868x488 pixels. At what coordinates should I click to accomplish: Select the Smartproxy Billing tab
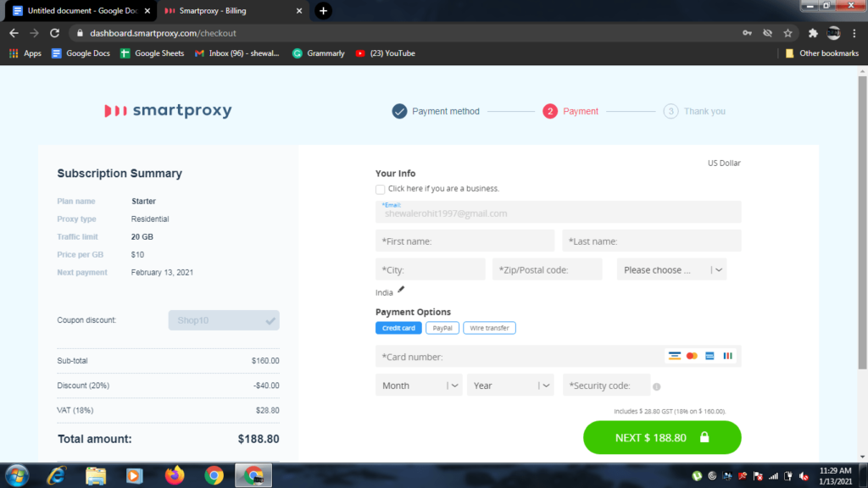(232, 10)
